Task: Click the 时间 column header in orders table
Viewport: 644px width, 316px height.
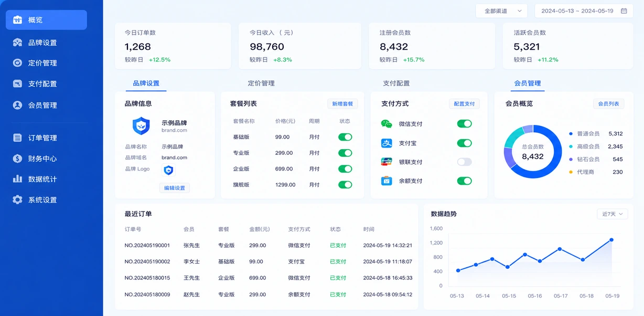Action: 369,229
